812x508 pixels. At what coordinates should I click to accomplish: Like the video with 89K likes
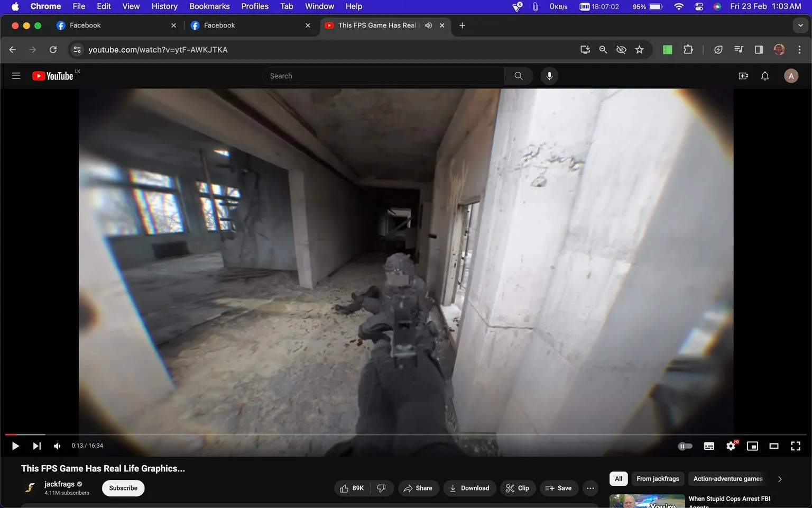point(353,488)
